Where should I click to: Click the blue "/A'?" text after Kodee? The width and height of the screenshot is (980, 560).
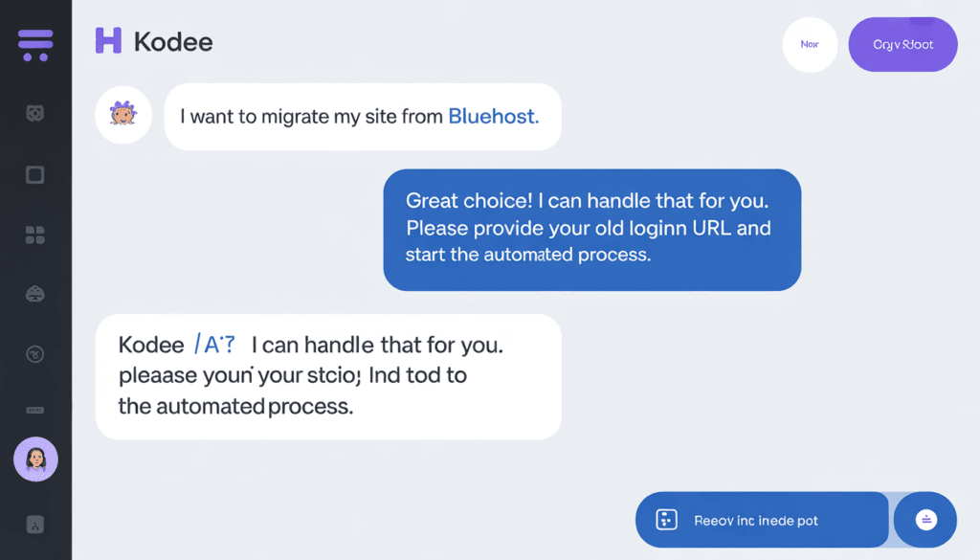pos(213,345)
